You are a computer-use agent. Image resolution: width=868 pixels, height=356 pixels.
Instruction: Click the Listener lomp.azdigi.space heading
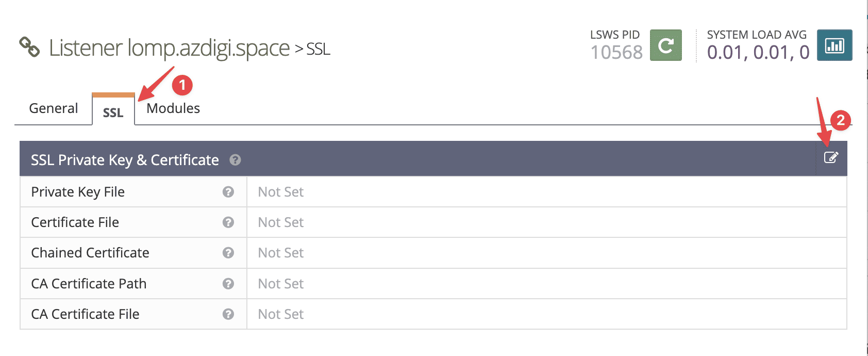pos(169,48)
